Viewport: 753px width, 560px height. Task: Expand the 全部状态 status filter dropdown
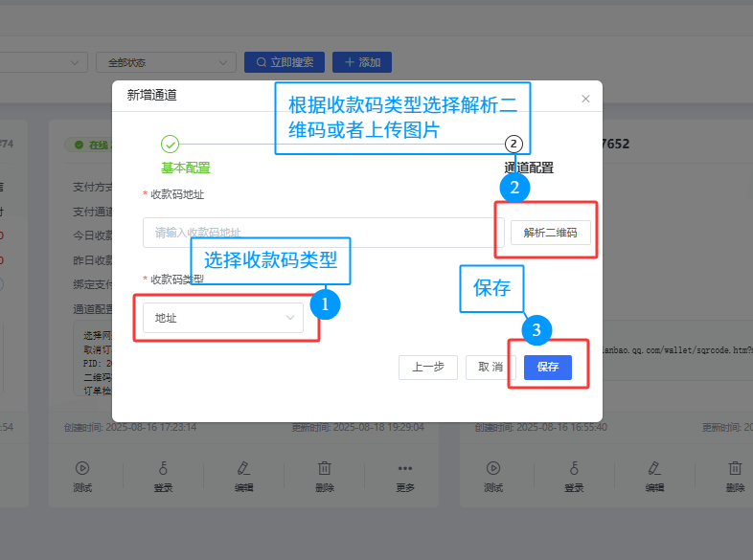[166, 62]
